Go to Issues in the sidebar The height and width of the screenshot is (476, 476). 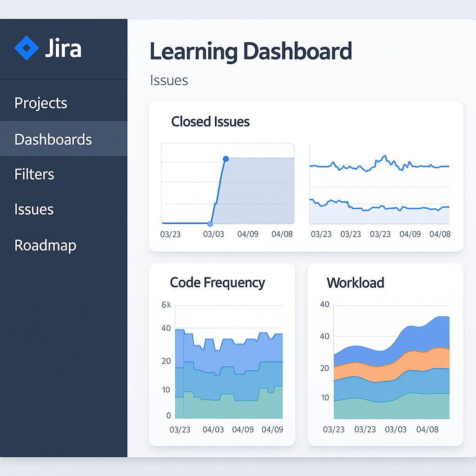point(34,209)
